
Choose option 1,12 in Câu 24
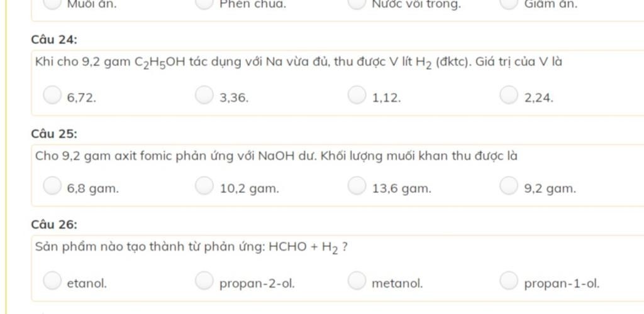pyautogui.click(x=357, y=95)
